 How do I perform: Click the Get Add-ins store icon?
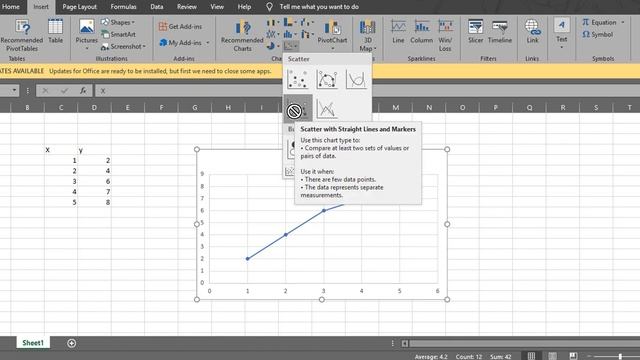163,27
